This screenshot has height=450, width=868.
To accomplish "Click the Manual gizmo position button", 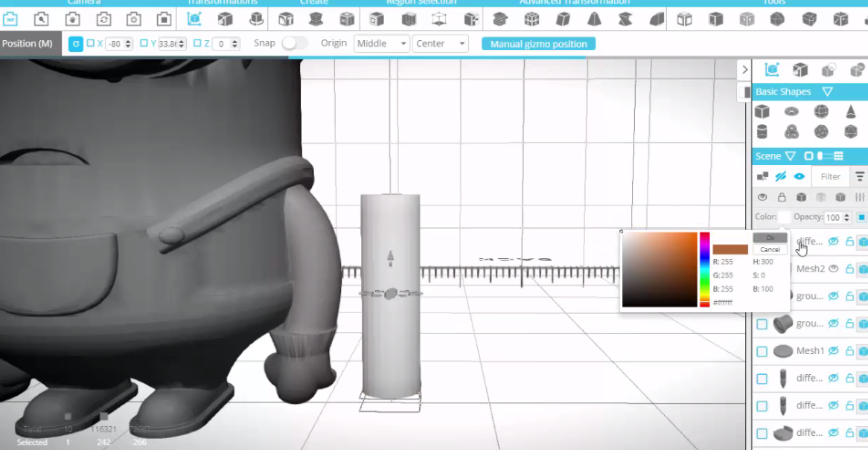I will point(539,44).
